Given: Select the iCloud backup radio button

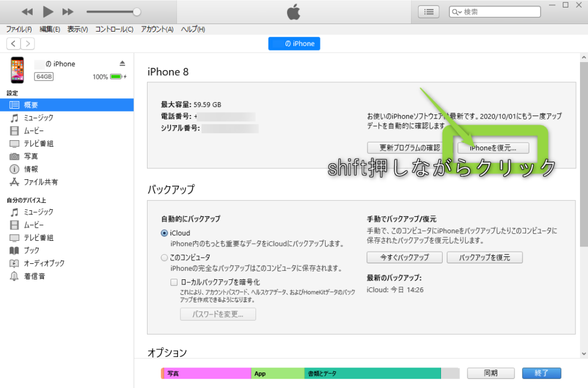Looking at the screenshot, I should [x=164, y=233].
